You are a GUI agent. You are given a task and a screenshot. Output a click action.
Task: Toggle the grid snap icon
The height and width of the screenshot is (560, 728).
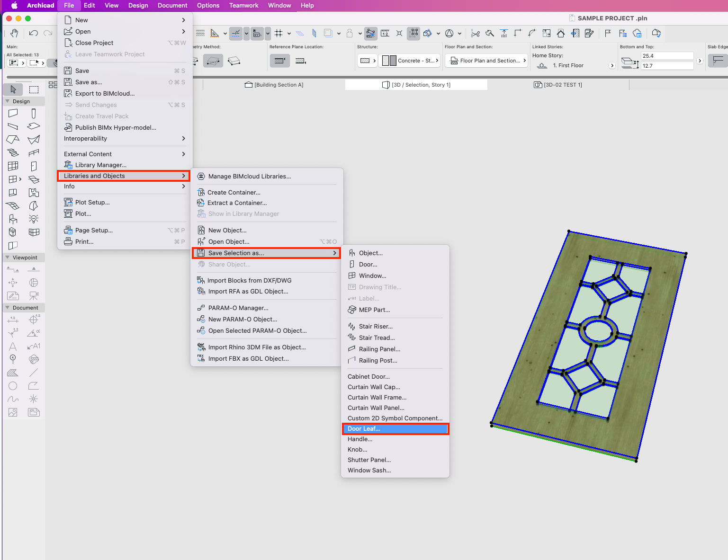[279, 33]
